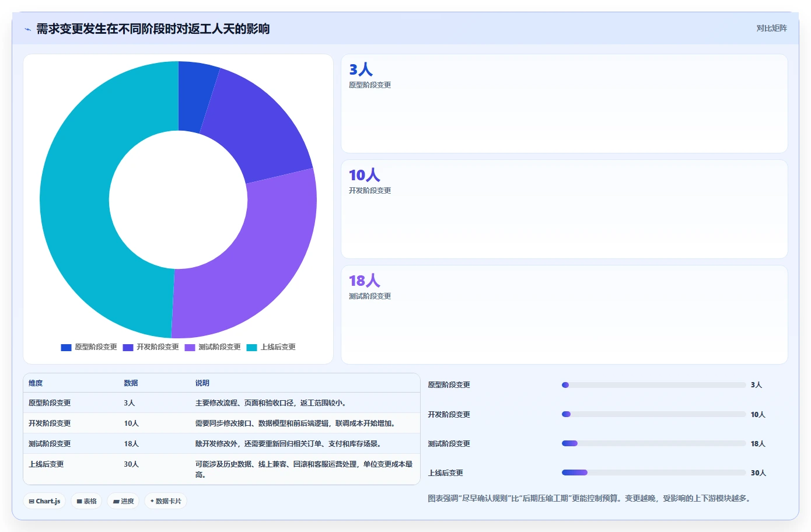This screenshot has height=532, width=811.
Task: Click the 上线后变更 progress bar
Action: click(653, 473)
